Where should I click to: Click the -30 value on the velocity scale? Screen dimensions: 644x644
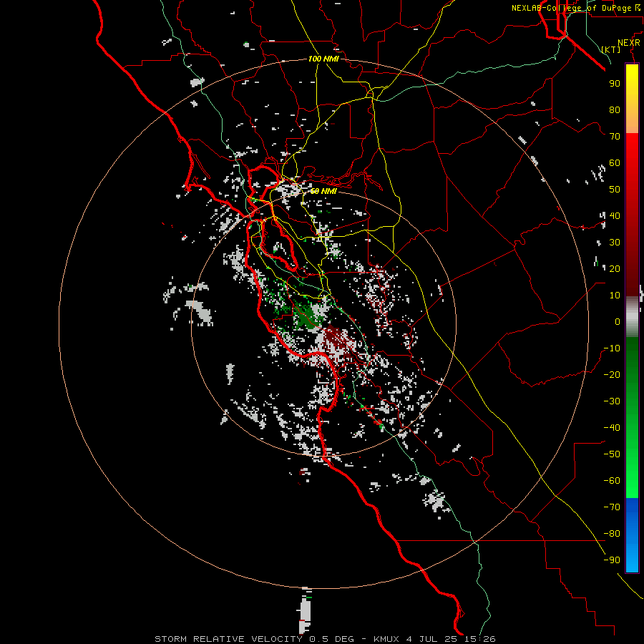612,401
